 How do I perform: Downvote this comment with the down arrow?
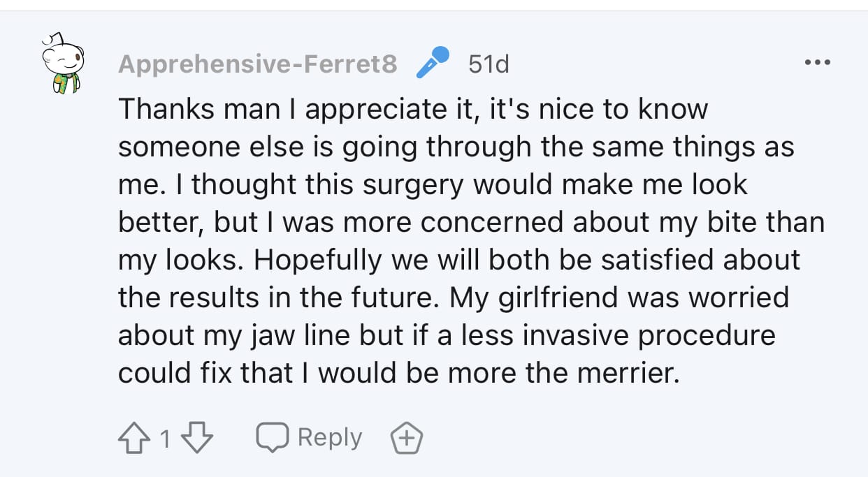coord(197,439)
